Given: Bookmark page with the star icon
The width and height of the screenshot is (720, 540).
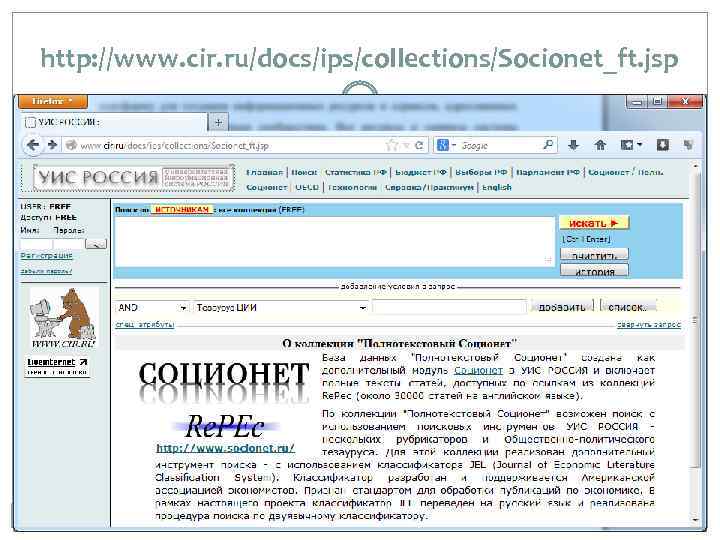Looking at the screenshot, I should pos(392,146).
